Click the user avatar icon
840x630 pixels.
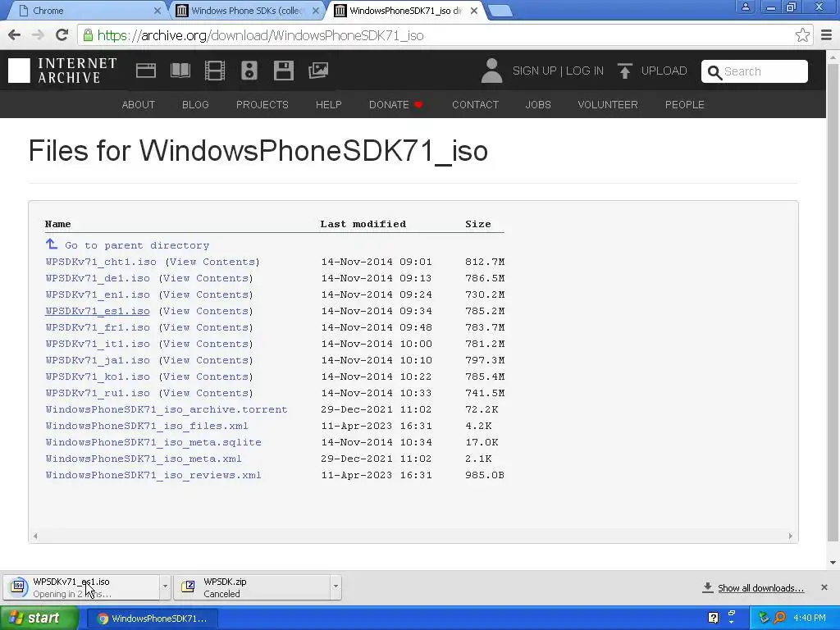(x=491, y=71)
